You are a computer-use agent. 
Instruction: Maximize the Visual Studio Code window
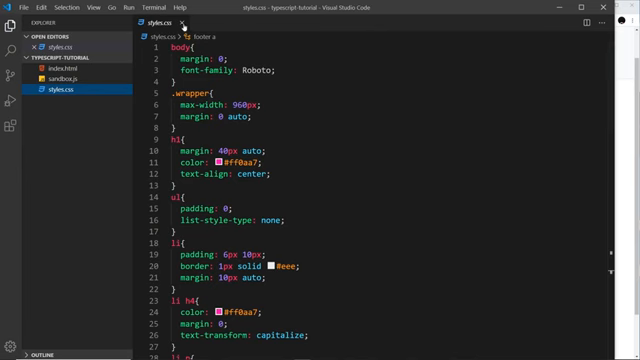click(x=581, y=7)
